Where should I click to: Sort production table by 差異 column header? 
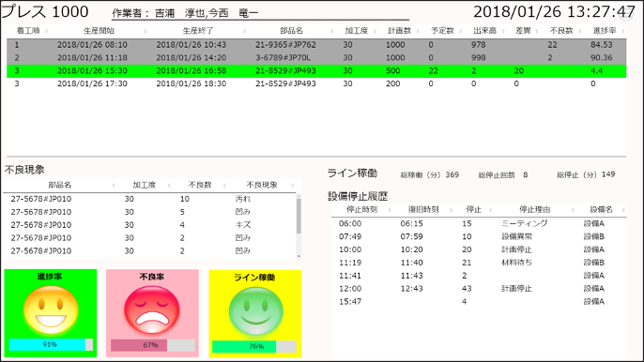(x=523, y=31)
